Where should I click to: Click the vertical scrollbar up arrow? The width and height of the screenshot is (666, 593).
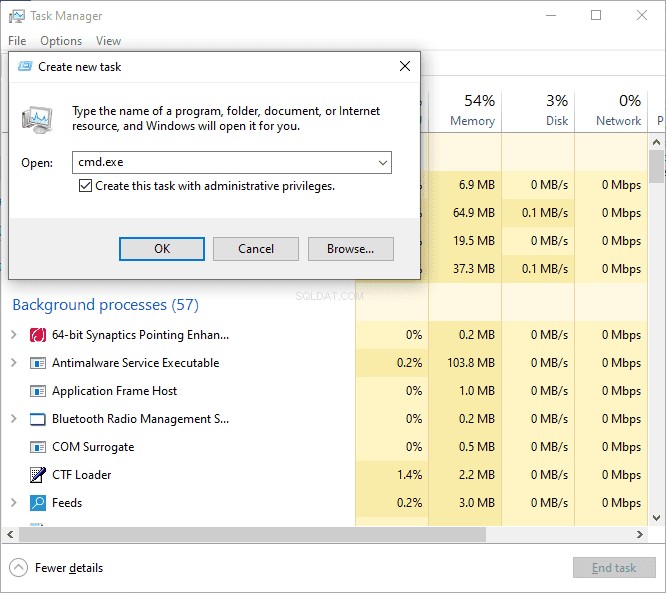(x=656, y=142)
